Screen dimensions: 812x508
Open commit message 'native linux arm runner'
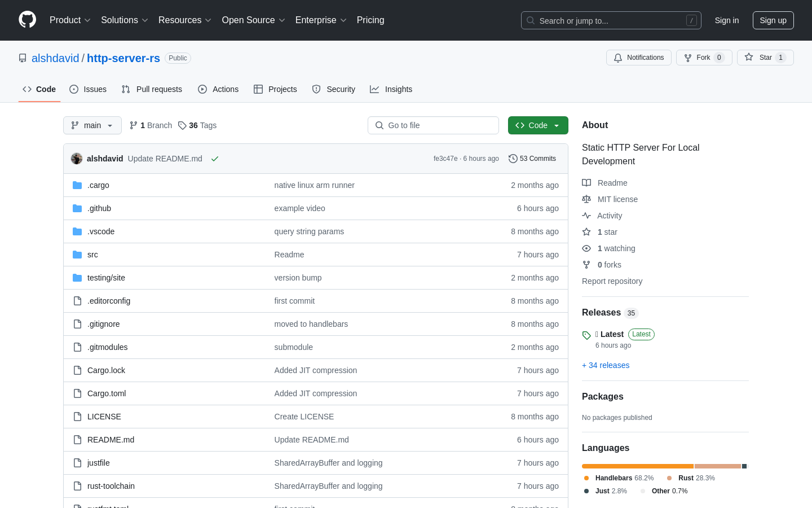[315, 185]
